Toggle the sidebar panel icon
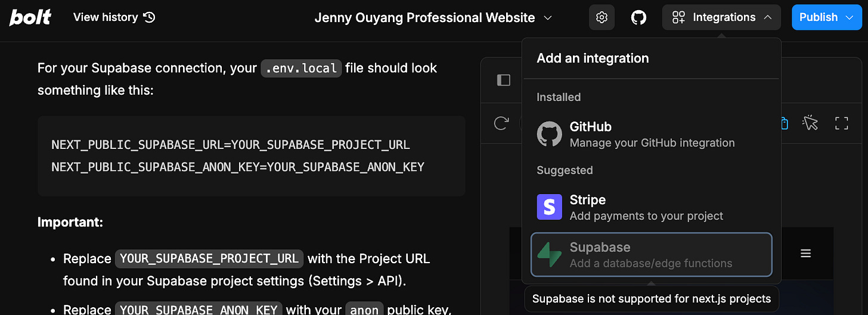This screenshot has height=315, width=868. tap(504, 80)
